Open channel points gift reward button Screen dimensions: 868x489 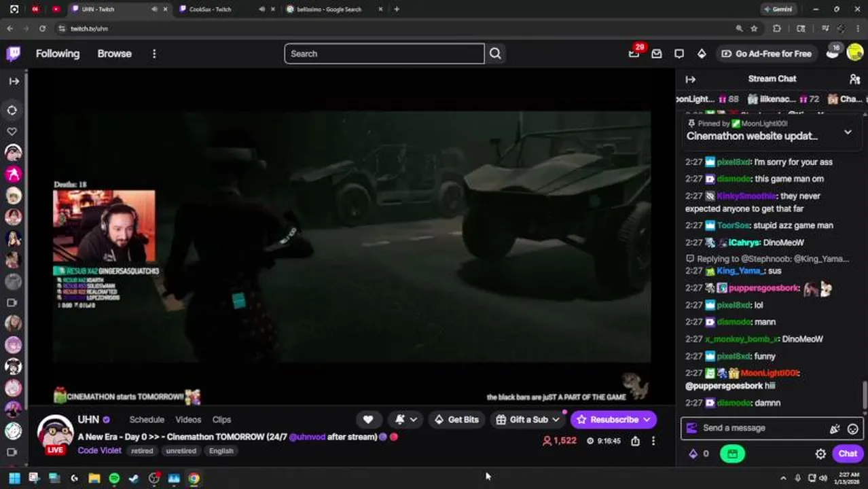coord(732,454)
